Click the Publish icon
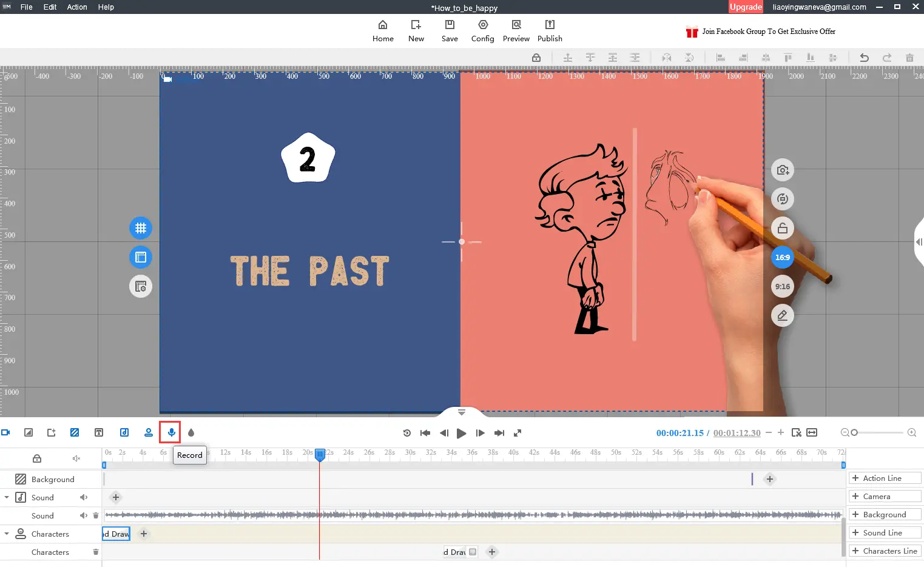Screen dimensions: 924x567 coord(550,30)
